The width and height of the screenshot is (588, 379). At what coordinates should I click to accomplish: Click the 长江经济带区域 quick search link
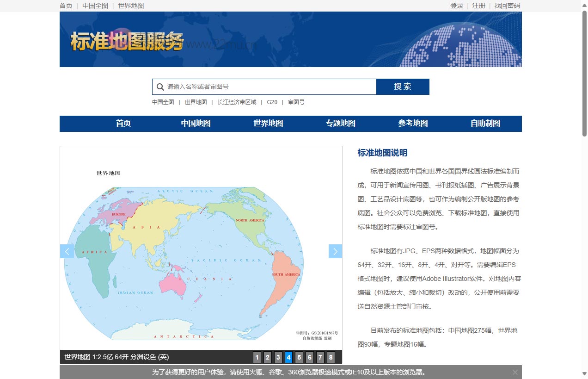point(237,102)
